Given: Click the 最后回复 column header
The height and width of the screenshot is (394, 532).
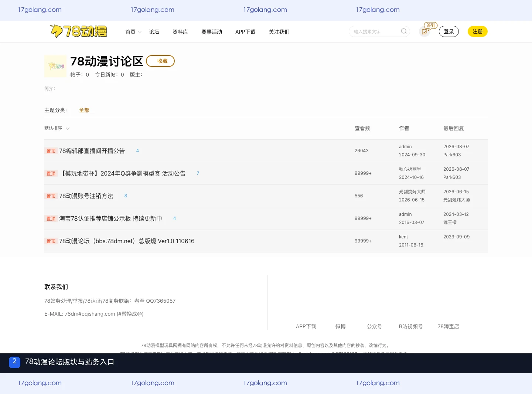Looking at the screenshot, I should pos(454,128).
